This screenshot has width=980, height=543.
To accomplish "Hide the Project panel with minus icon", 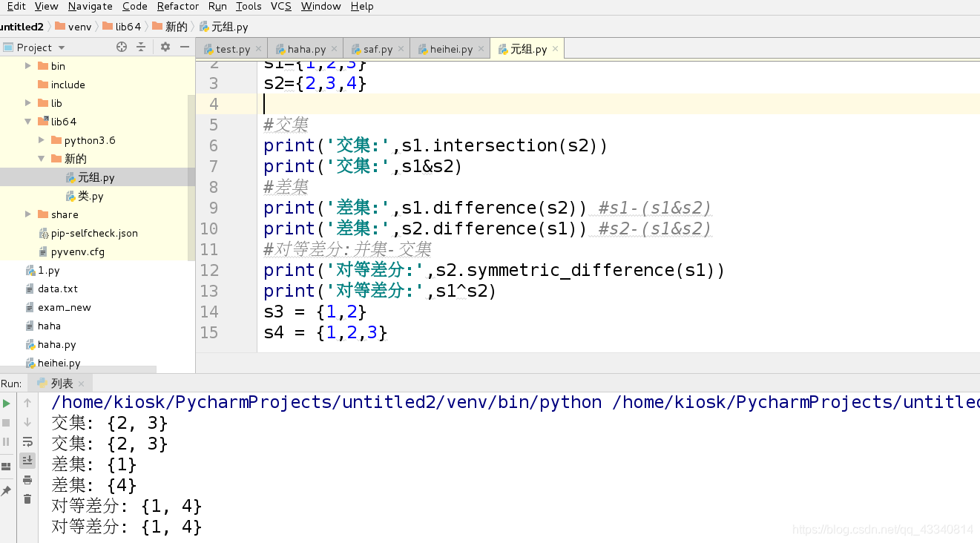I will click(185, 47).
